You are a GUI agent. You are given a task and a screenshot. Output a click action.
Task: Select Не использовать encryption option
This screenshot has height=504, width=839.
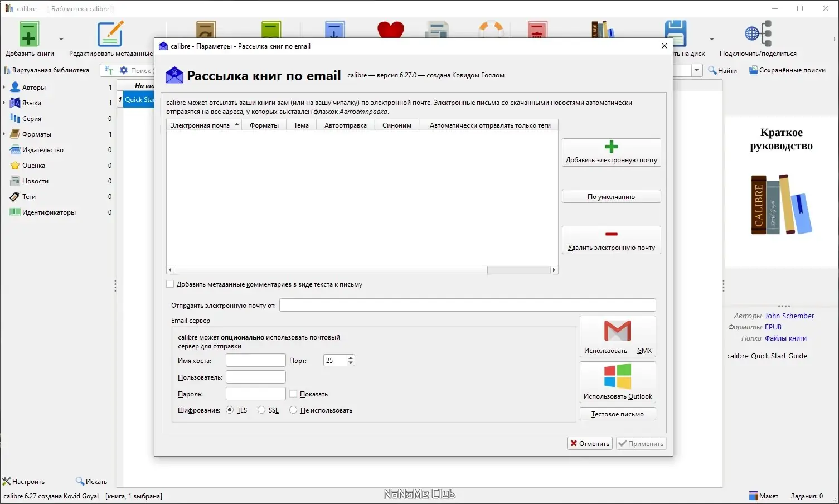pos(293,410)
